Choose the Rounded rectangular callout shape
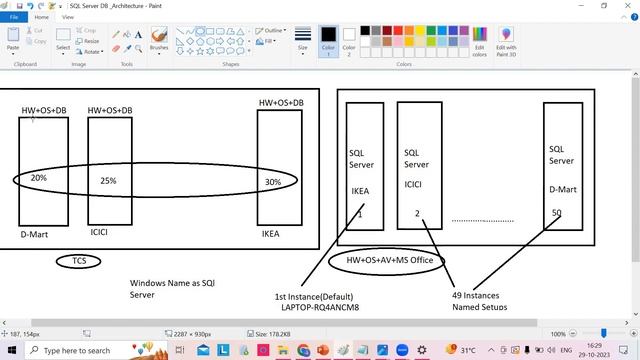This screenshot has width=640, height=360. (220, 51)
